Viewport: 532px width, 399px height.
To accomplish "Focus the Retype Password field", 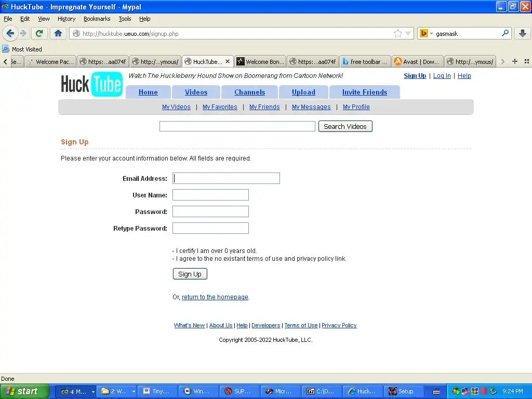I will (x=210, y=228).
